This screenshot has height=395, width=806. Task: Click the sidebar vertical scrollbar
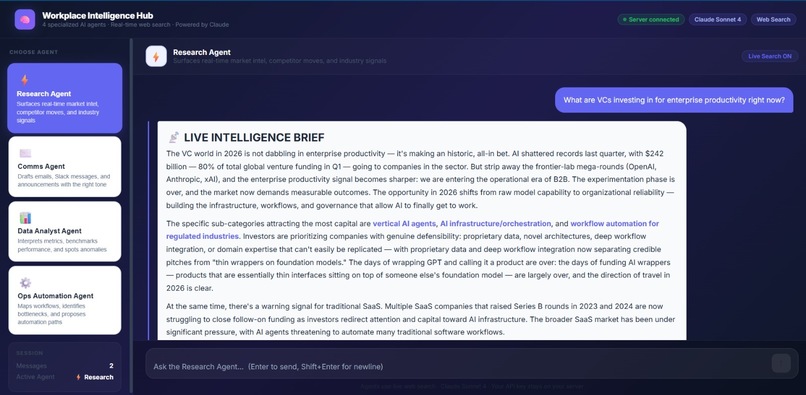[x=131, y=216]
